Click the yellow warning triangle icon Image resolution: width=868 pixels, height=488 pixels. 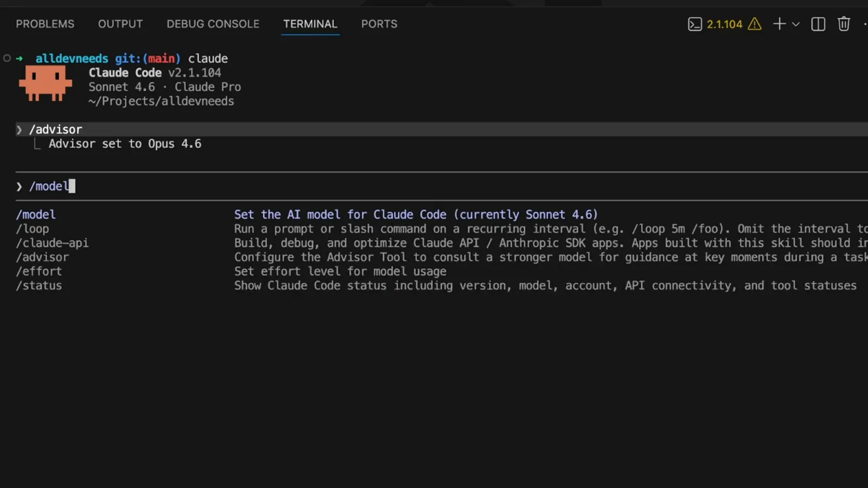755,24
